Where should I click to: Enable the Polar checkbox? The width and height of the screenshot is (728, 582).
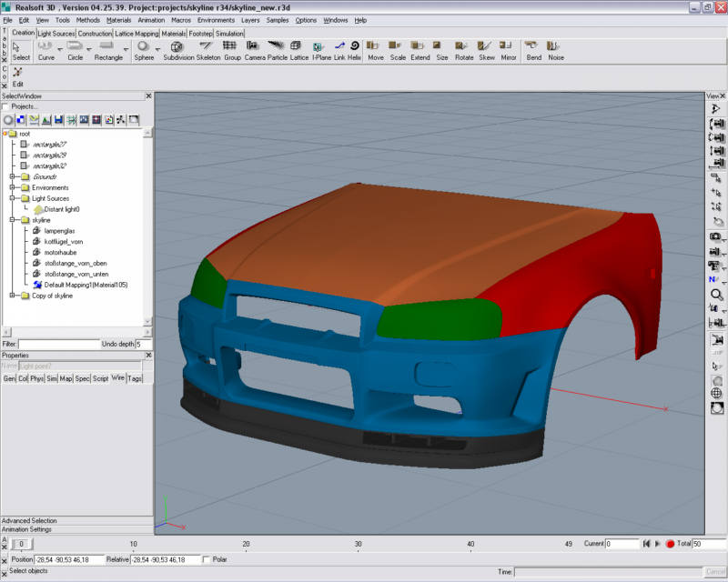207,559
